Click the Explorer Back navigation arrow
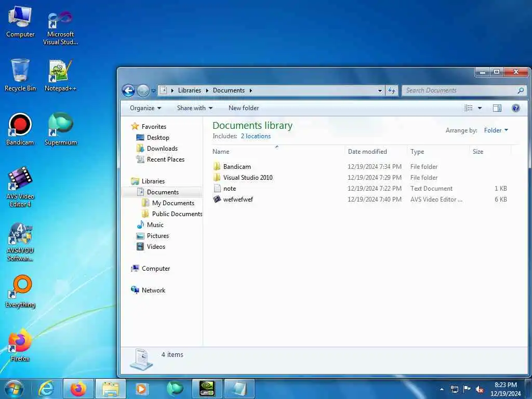Screen dimensions: 532x399 click(x=128, y=90)
